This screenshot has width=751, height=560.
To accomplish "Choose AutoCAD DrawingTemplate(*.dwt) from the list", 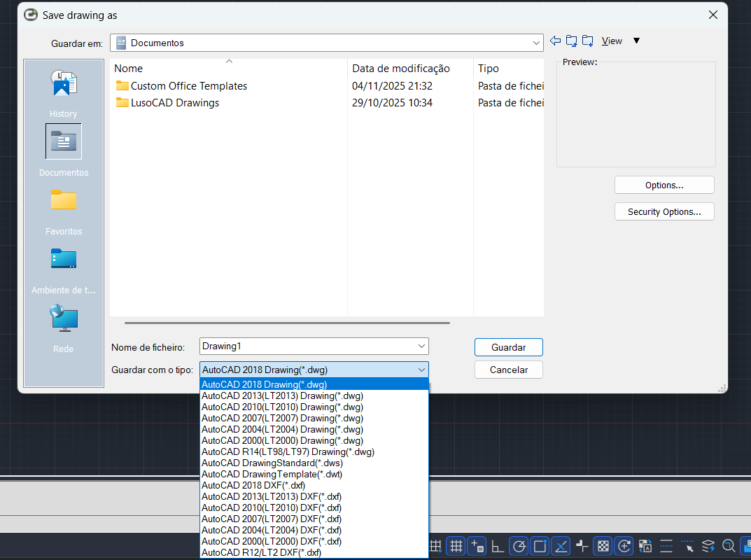I will [272, 474].
